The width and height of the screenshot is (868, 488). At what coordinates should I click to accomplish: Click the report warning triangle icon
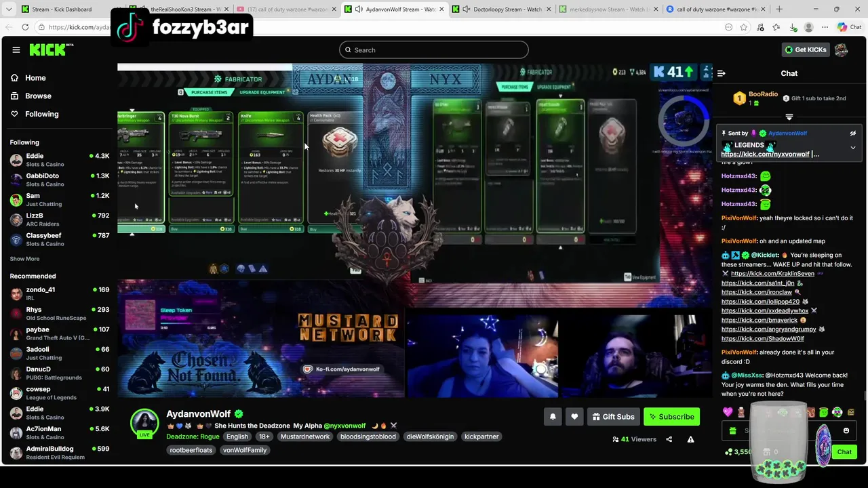tap(690, 439)
